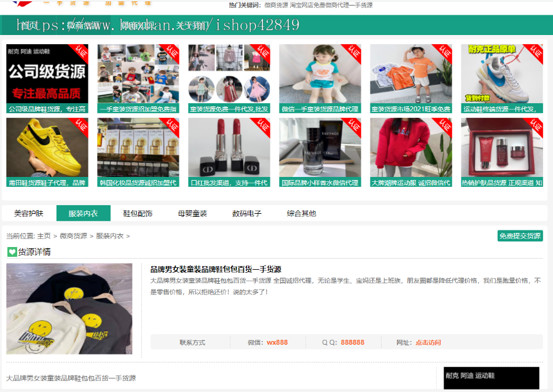Click the 联系方式 label
This screenshot has height=392, width=553.
pos(192,342)
